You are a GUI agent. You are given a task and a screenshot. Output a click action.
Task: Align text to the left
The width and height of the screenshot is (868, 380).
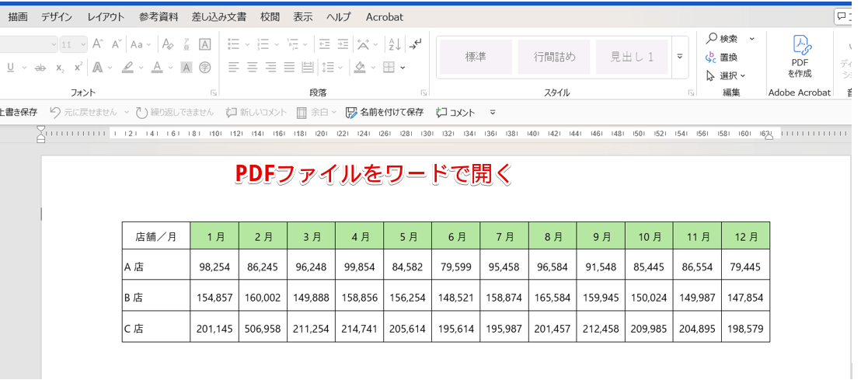pos(234,68)
